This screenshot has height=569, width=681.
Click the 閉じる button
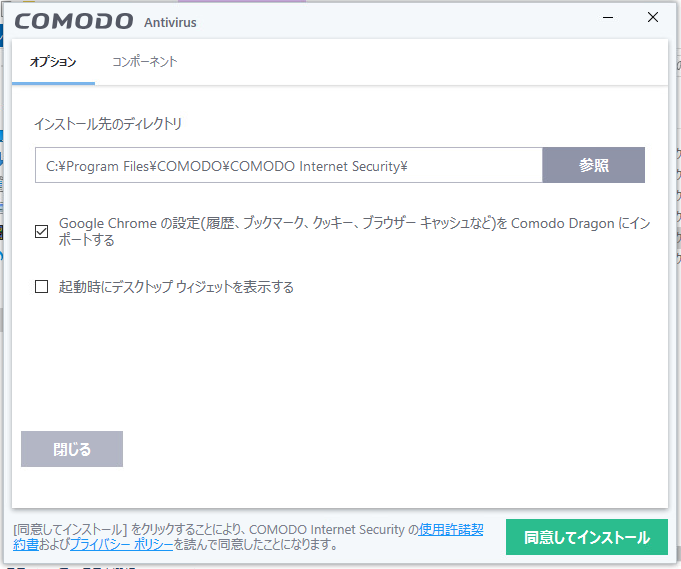pyautogui.click(x=72, y=449)
